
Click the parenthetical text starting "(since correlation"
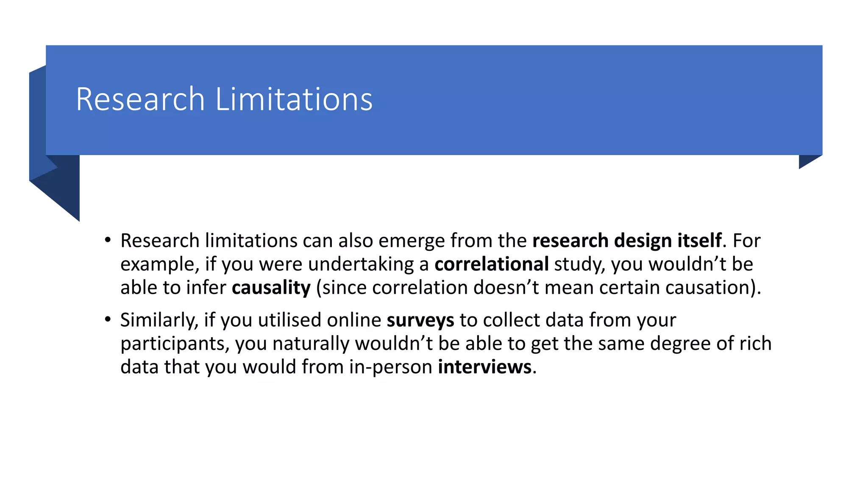pos(538,288)
